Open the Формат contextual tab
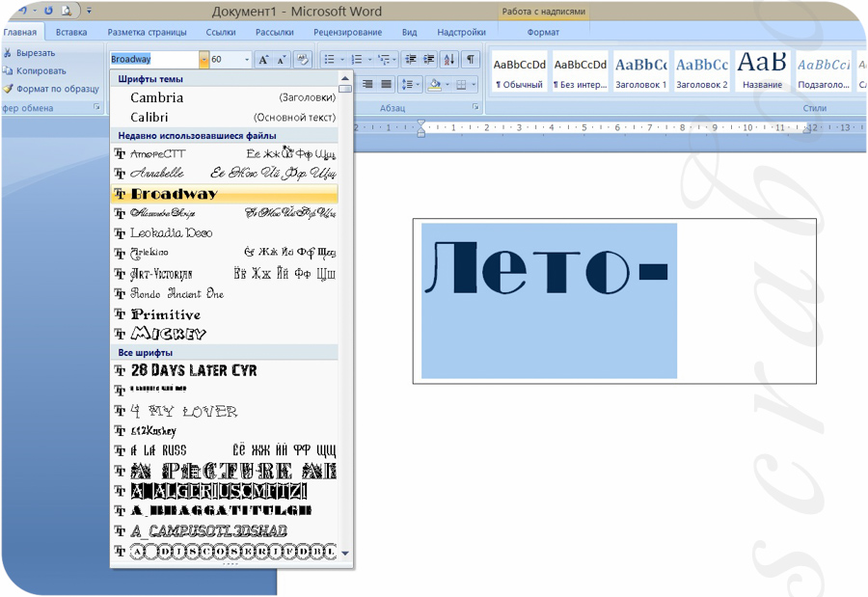Screen dimensions: 868x597 (543, 32)
